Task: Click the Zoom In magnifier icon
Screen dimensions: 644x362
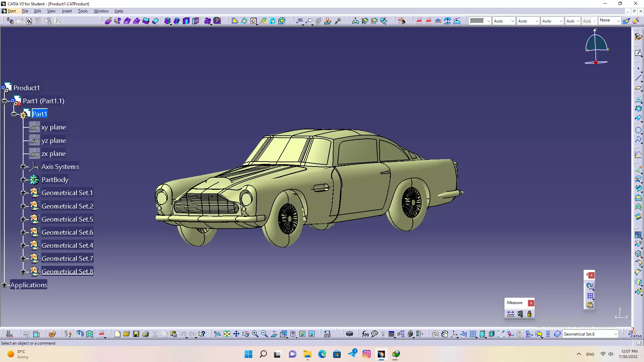Action: pos(255,334)
